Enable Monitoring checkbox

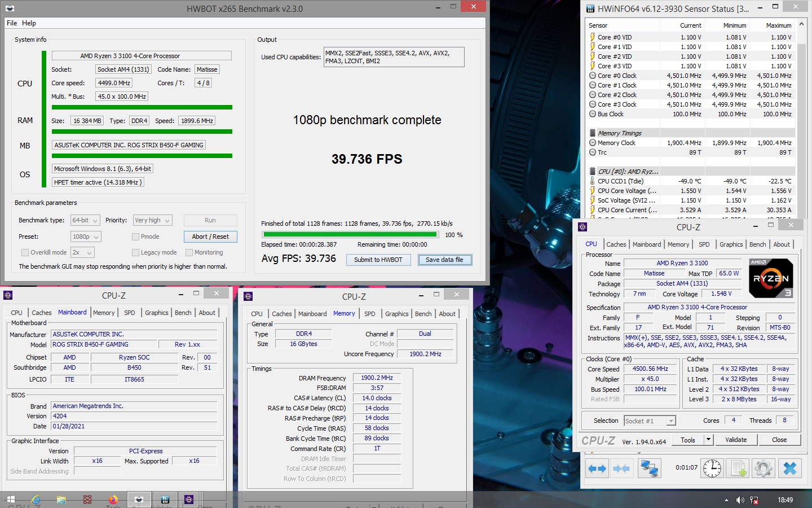point(189,252)
